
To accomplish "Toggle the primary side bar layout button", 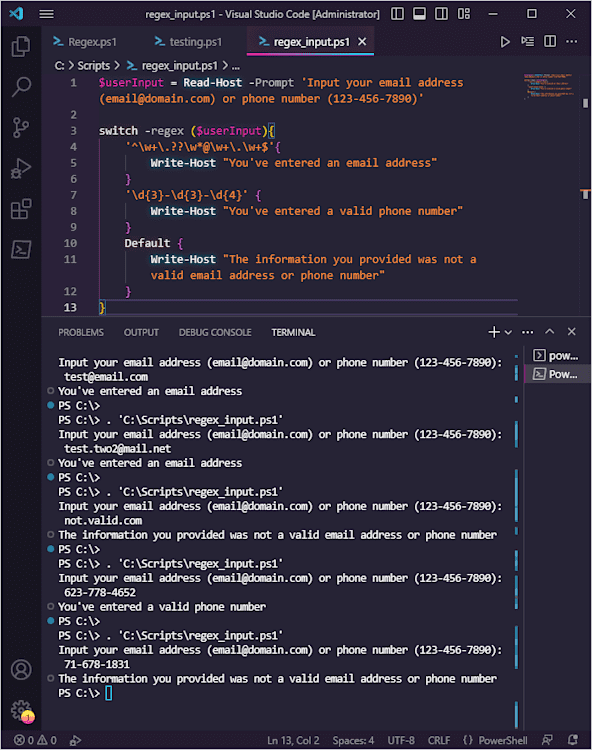I will [397, 14].
